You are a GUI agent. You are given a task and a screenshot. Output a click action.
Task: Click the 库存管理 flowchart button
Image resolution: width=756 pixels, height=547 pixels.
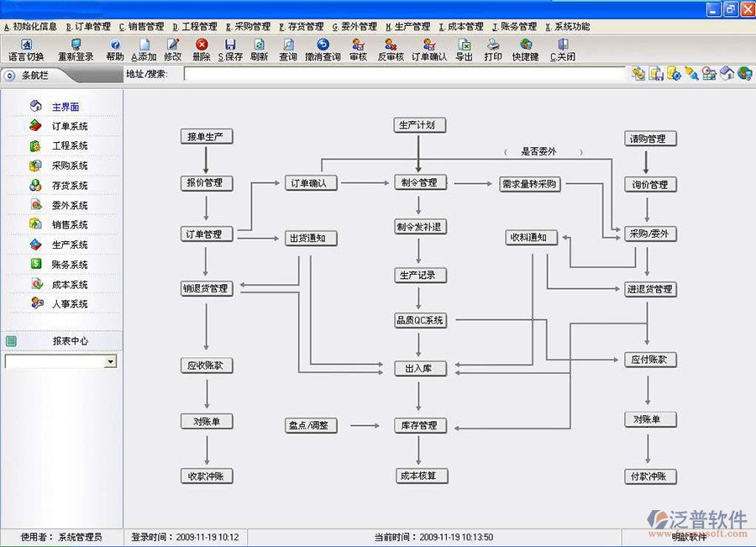[419, 426]
